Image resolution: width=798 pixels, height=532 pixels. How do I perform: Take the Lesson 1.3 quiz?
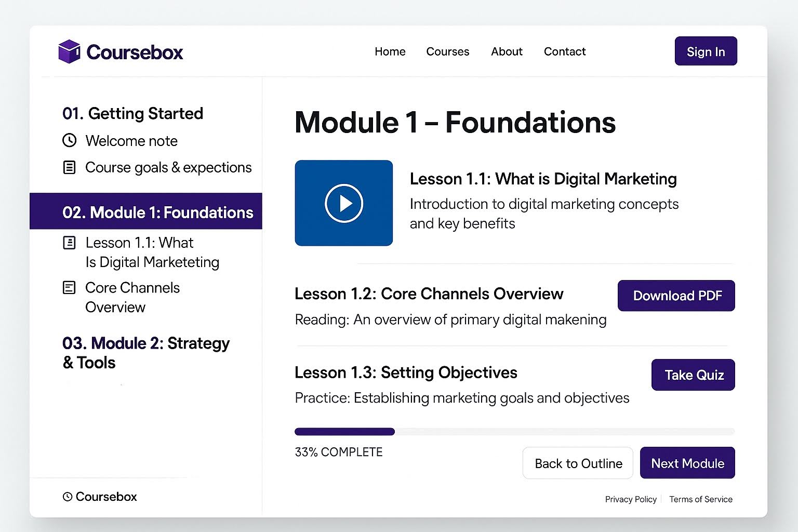coord(693,375)
